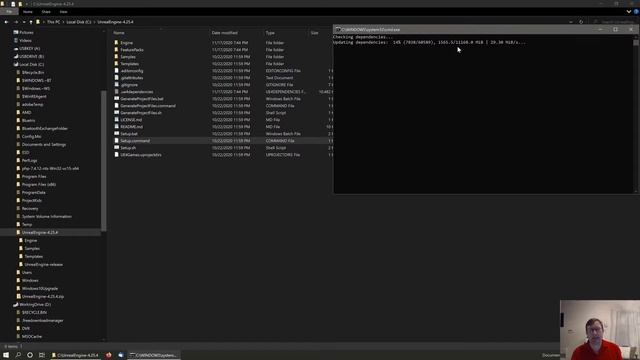Select README.md file
The height and width of the screenshot is (360, 640).
pyautogui.click(x=131, y=127)
